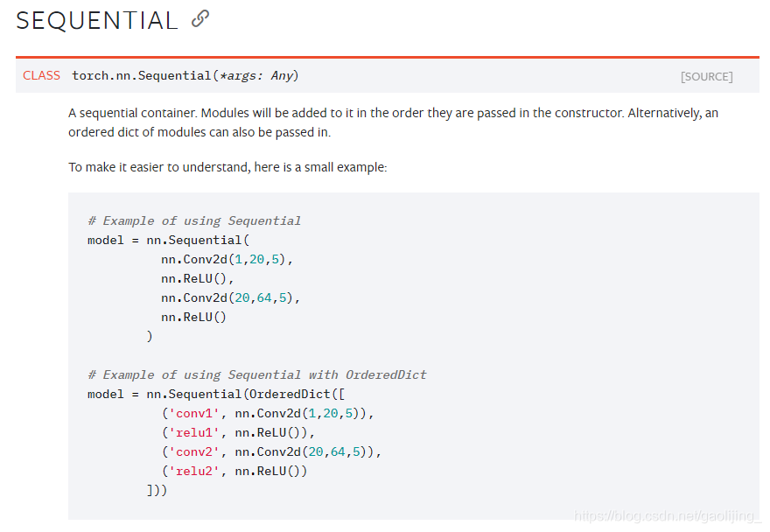Click the comment mentioning OrderedDict

pos(257,374)
